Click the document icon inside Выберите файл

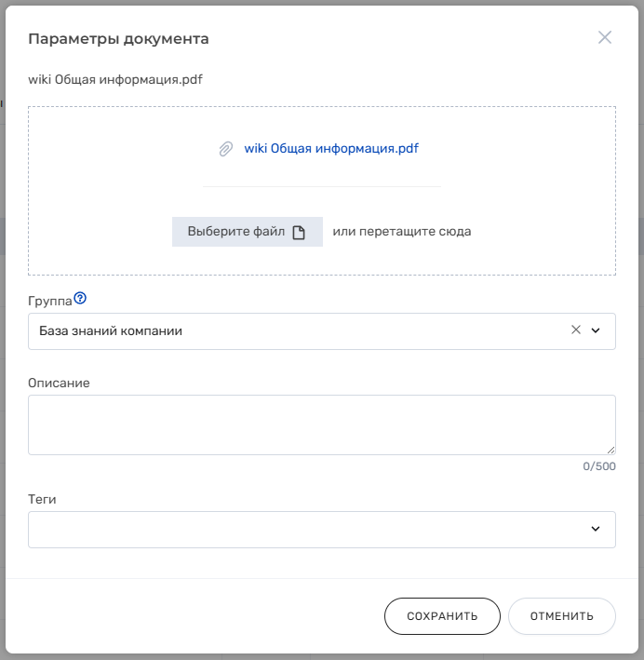(299, 233)
